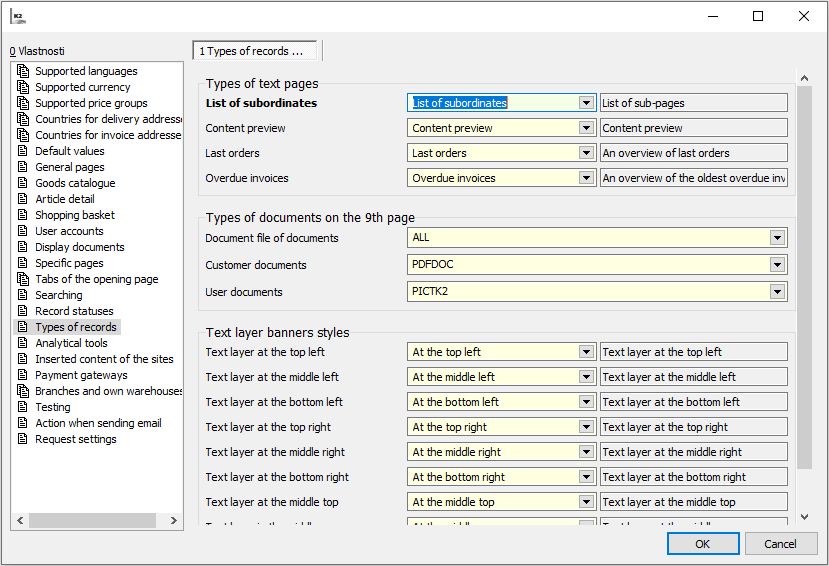Viewport: 829px width, 566px height.
Task: Open the List of subordinates dropdown
Action: click(x=587, y=103)
